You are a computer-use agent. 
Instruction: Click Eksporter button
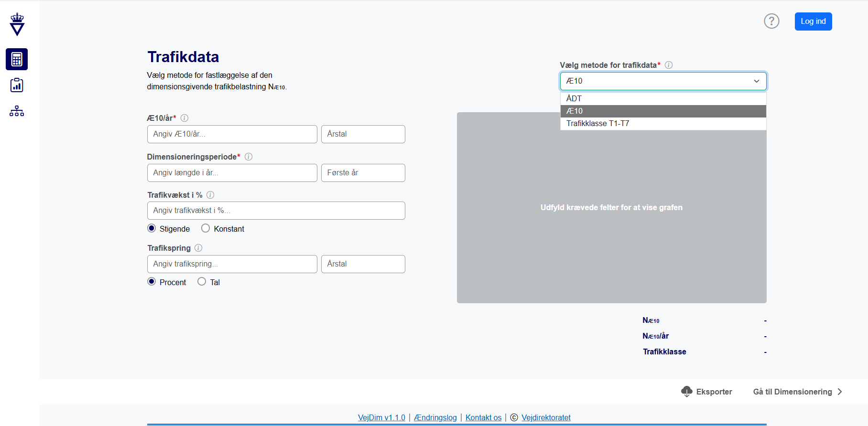(x=706, y=392)
